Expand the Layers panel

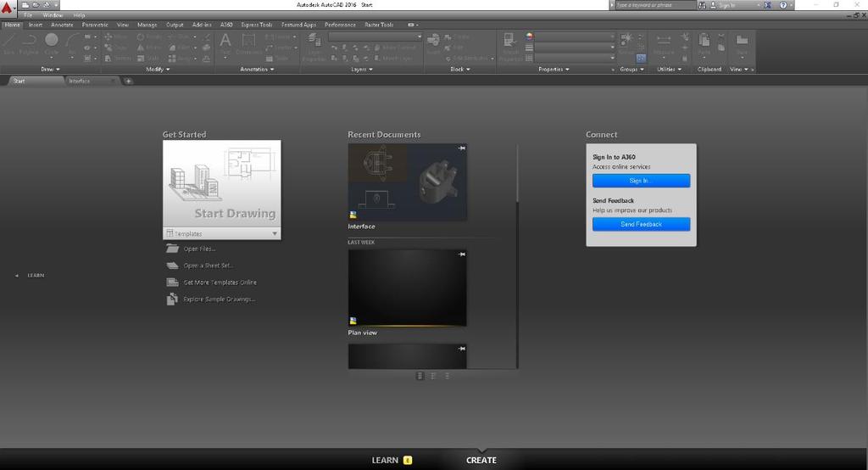pos(362,70)
